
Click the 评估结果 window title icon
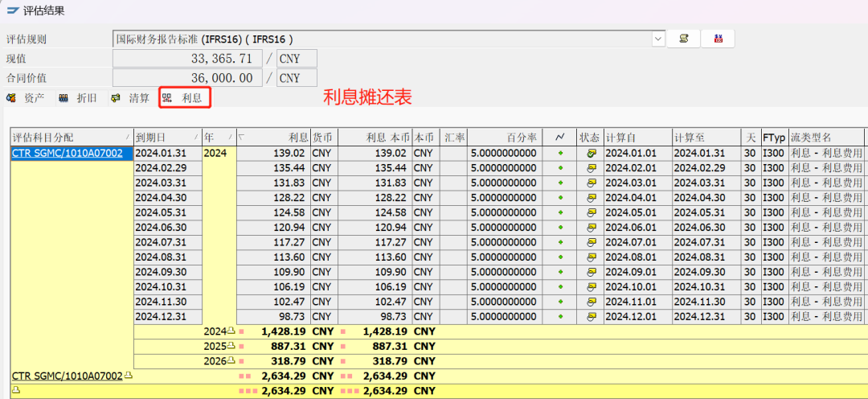pos(14,10)
